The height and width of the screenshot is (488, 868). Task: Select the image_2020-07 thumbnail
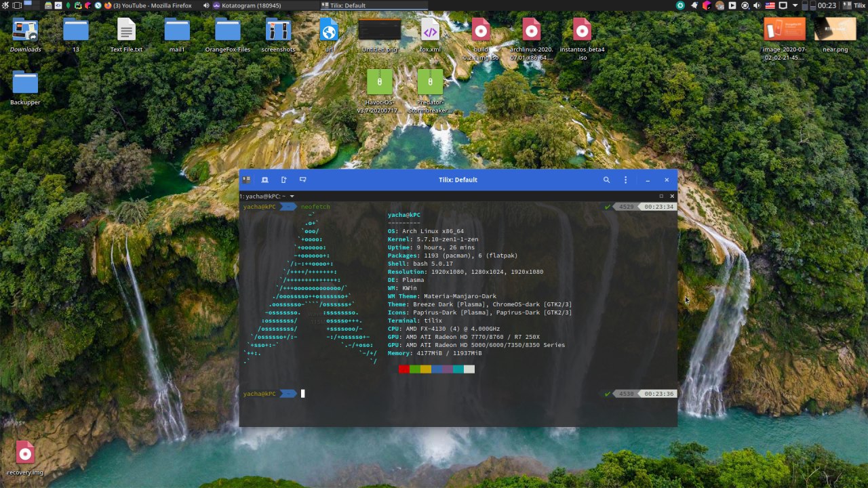784,39
